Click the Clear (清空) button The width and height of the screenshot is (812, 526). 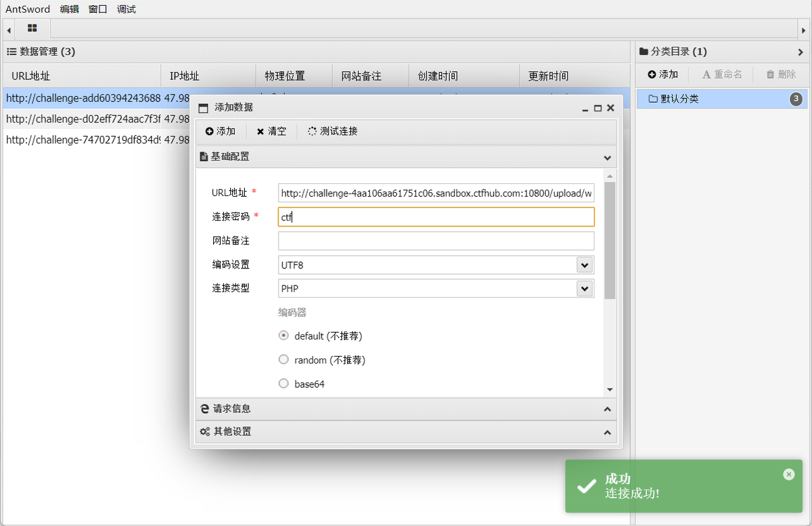pyautogui.click(x=272, y=131)
